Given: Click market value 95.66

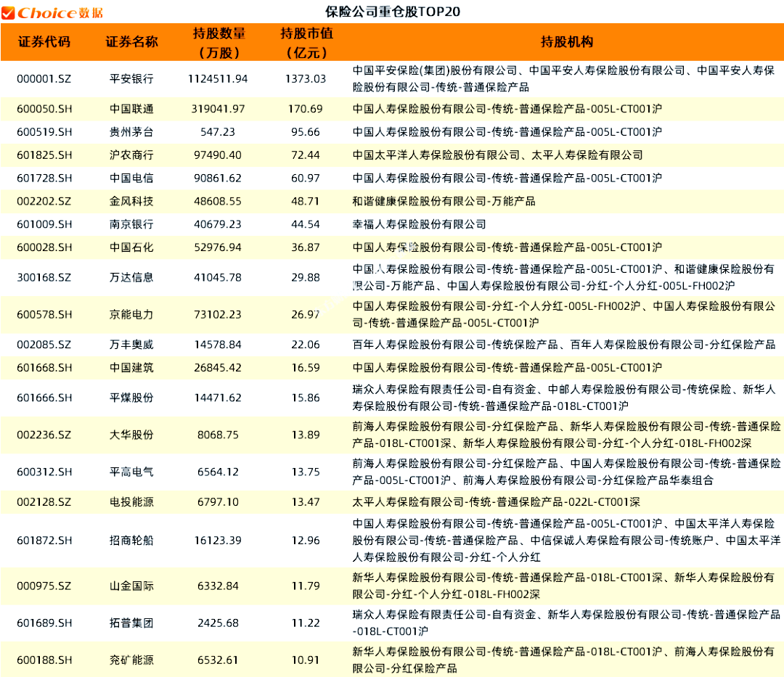Looking at the screenshot, I should click(x=306, y=132).
